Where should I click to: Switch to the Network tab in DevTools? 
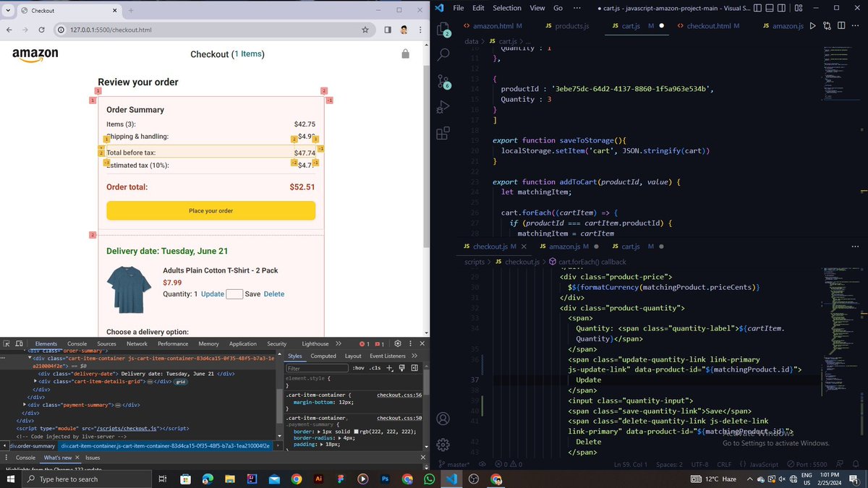[137, 344]
